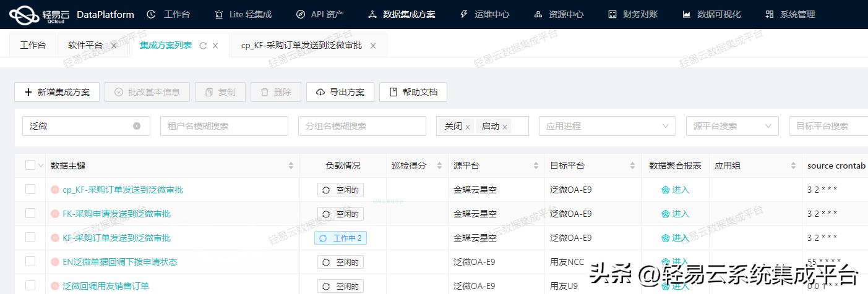868x294 pixels.
Task: Open the Lite 轻集成 menu
Action: click(x=243, y=14)
